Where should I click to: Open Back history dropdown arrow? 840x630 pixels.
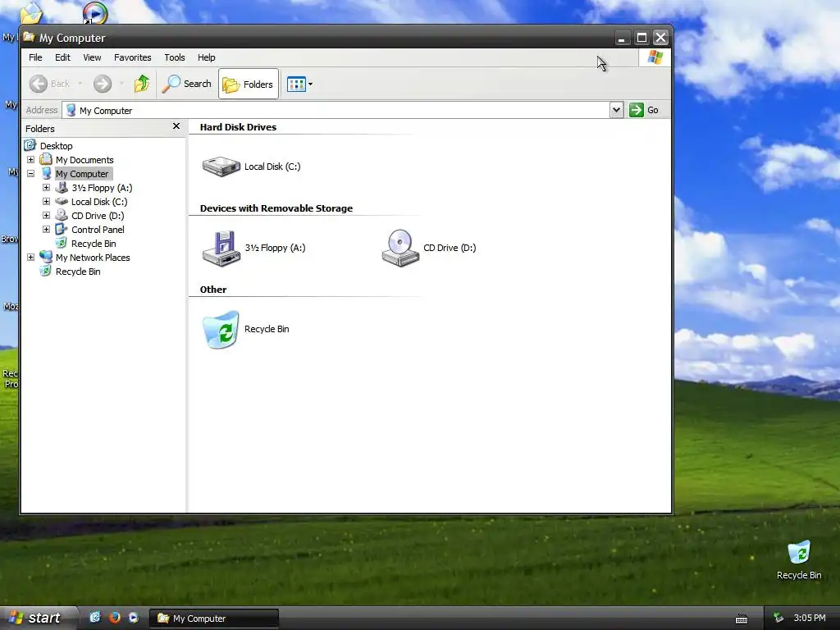click(80, 84)
